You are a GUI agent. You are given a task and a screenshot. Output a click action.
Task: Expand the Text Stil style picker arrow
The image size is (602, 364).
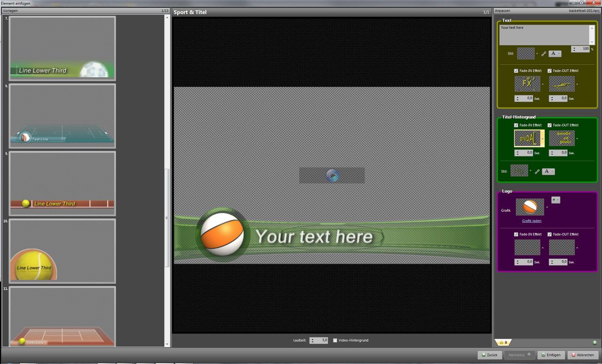[x=537, y=53]
